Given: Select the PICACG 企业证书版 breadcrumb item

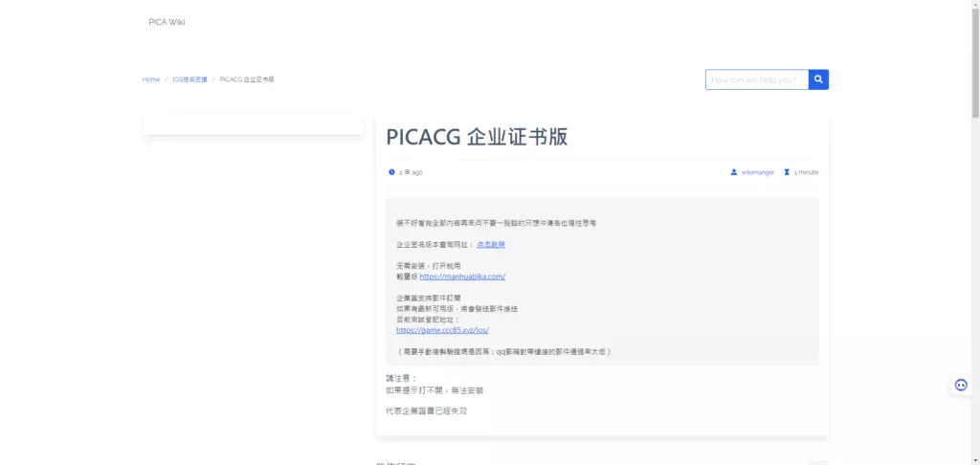Looking at the screenshot, I should [247, 79].
